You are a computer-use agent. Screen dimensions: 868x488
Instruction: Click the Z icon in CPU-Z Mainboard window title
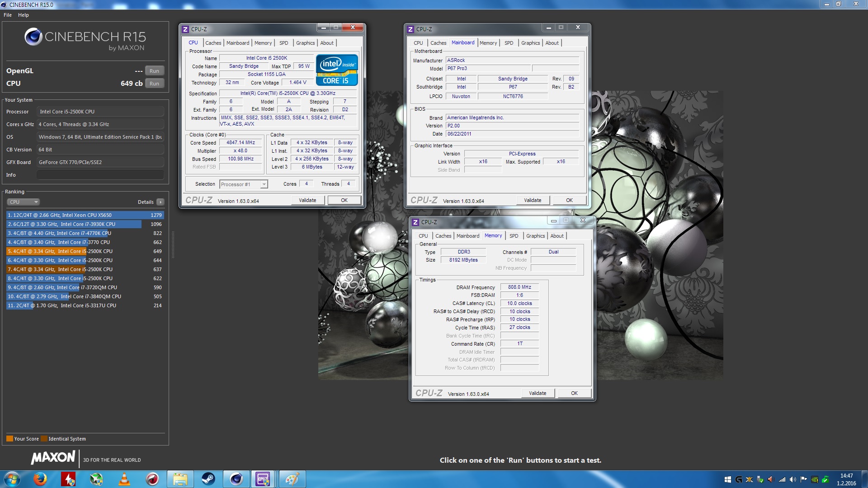click(x=410, y=29)
